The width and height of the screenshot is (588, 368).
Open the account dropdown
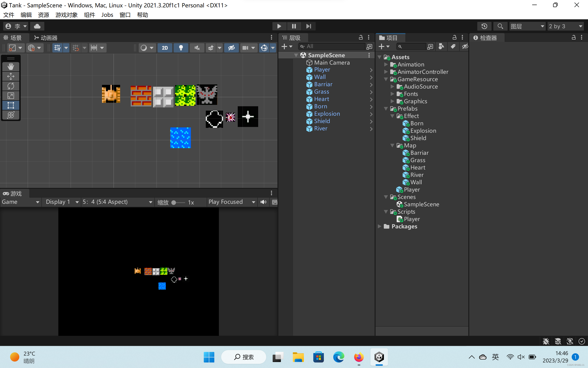(16, 26)
